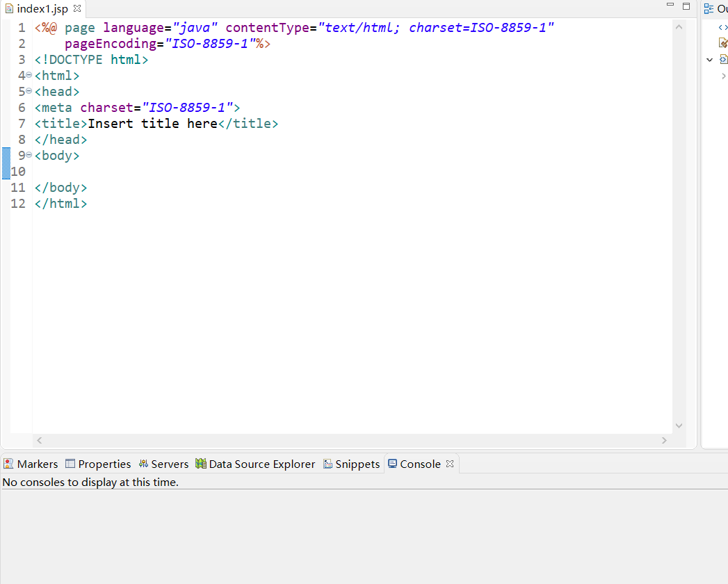
Task: Click the JSP file icon on index1.jsp tab
Action: click(9, 9)
